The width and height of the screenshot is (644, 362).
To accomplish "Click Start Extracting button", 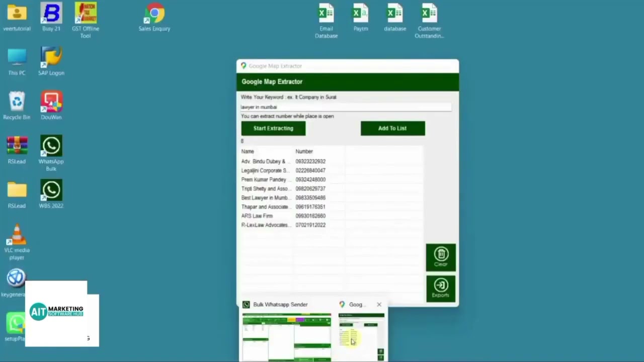I will [273, 128].
